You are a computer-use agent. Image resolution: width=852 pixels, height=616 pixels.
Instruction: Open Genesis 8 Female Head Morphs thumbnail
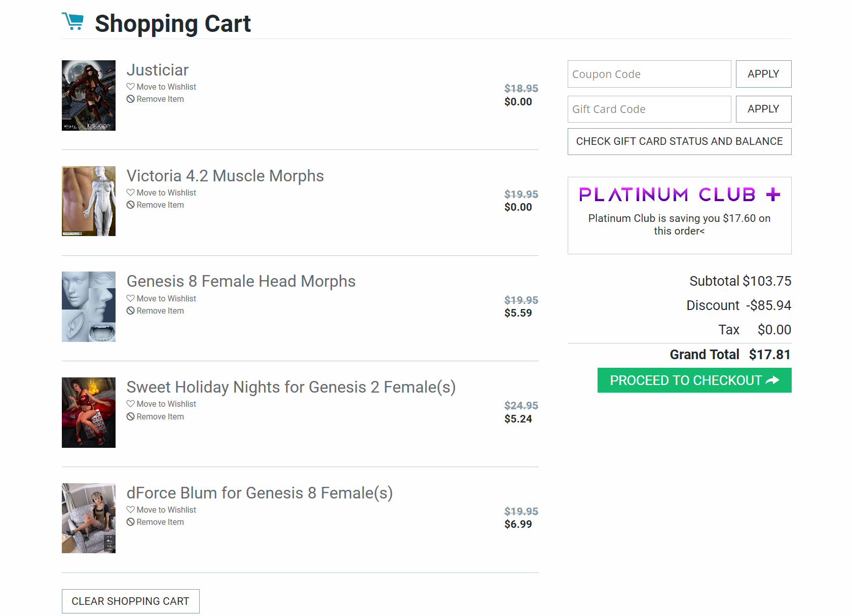89,306
